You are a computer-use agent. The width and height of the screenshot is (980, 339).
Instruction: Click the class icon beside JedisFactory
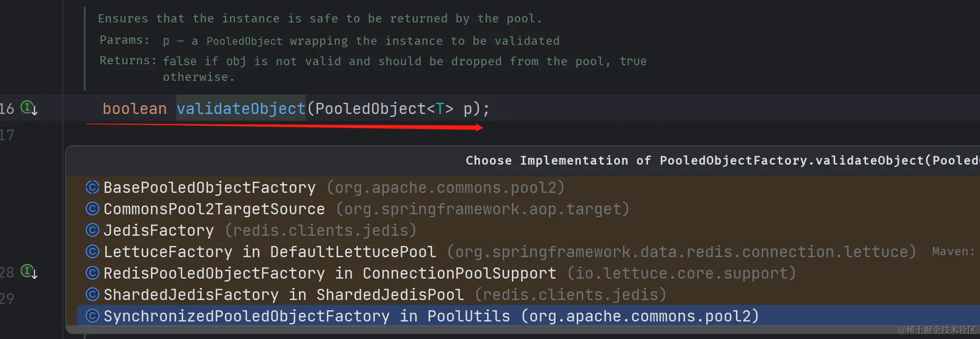[x=92, y=230]
